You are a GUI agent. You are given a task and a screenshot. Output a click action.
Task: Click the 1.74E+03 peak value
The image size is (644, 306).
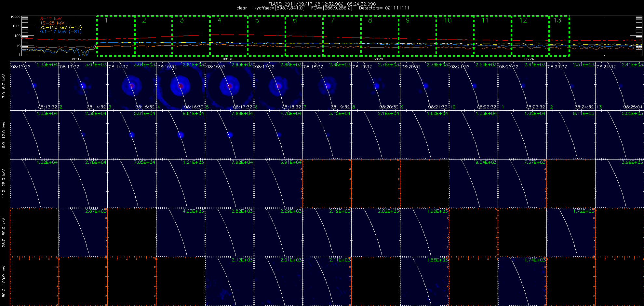pos(535,260)
